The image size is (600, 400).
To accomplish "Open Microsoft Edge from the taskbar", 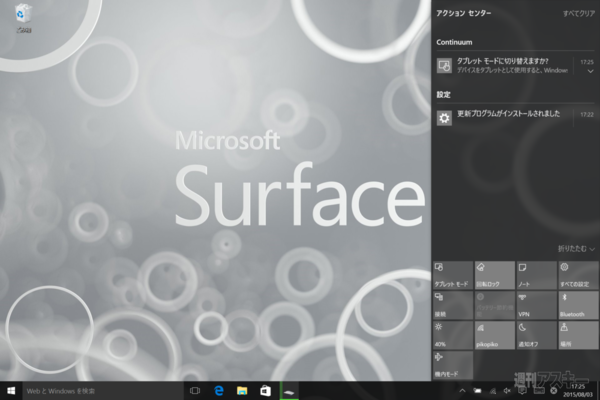I will pyautogui.click(x=218, y=389).
